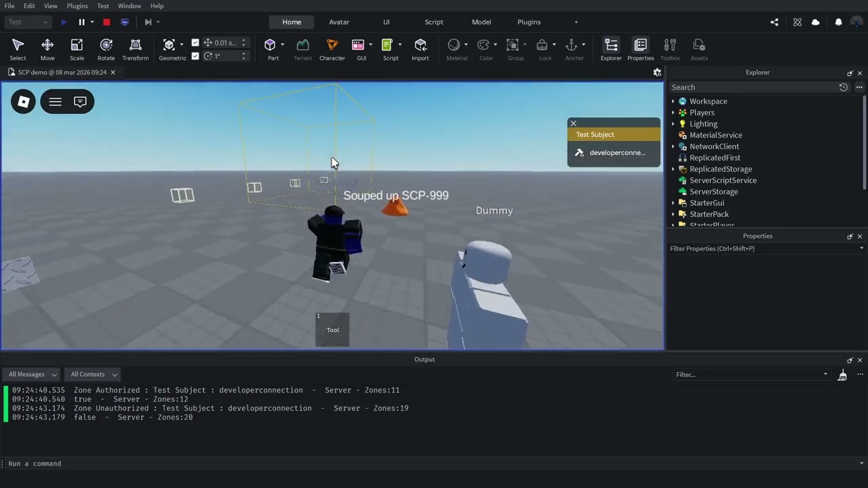Open the Edit menu

[29, 6]
